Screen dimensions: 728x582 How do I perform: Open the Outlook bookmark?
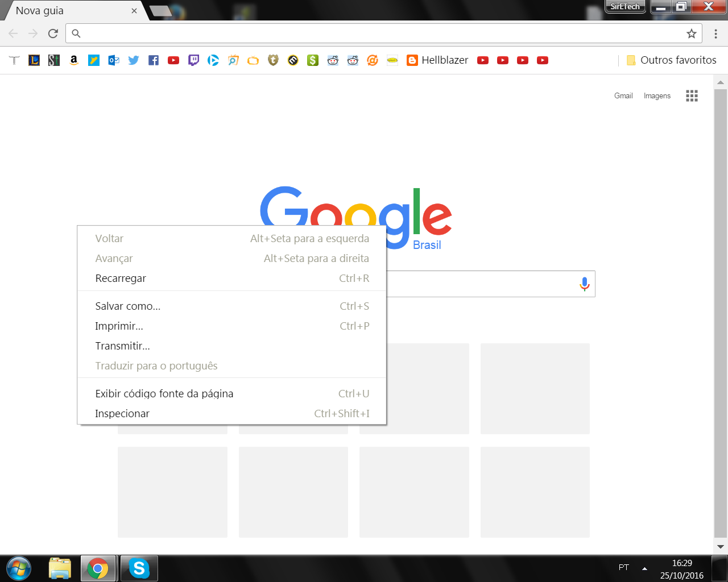pyautogui.click(x=114, y=60)
